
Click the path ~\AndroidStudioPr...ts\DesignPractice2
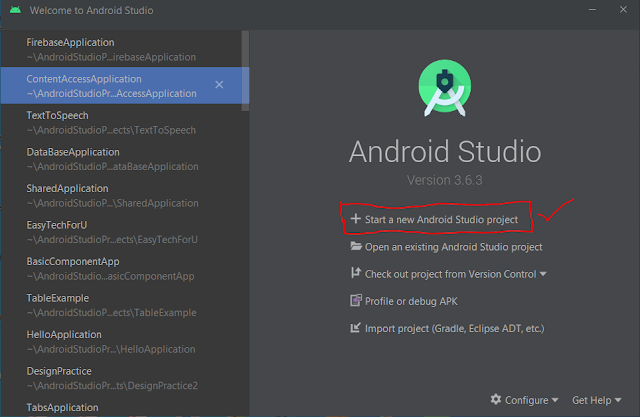(112, 386)
